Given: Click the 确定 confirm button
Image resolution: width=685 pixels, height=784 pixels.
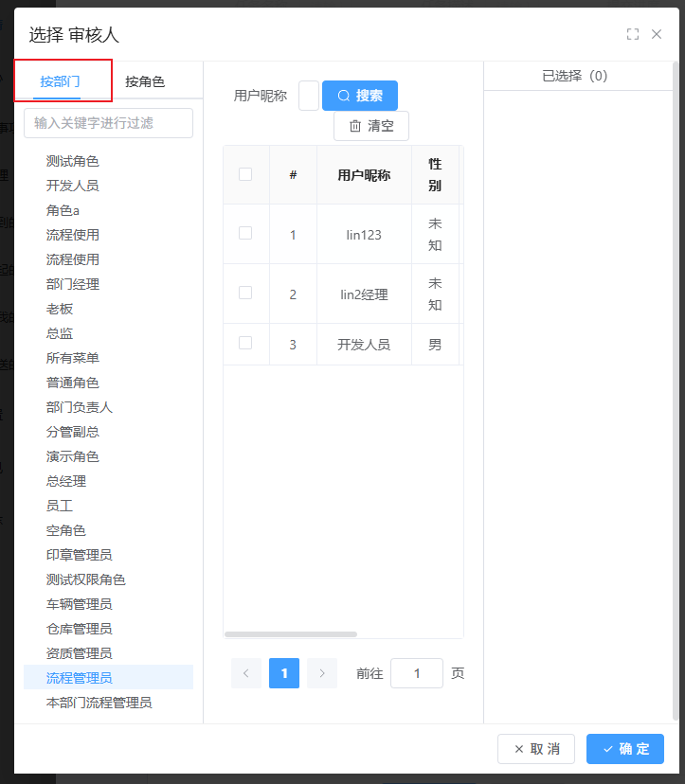Looking at the screenshot, I should (625, 749).
